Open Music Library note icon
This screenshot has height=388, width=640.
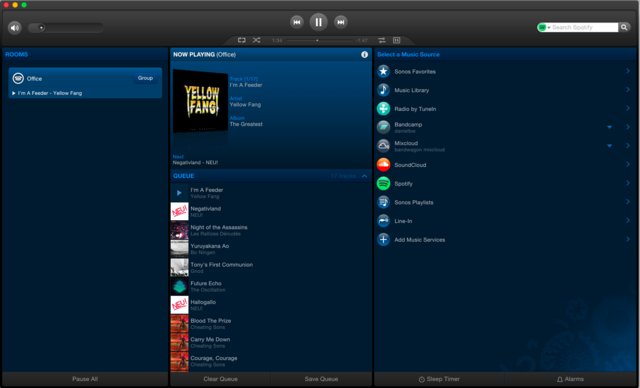[383, 90]
